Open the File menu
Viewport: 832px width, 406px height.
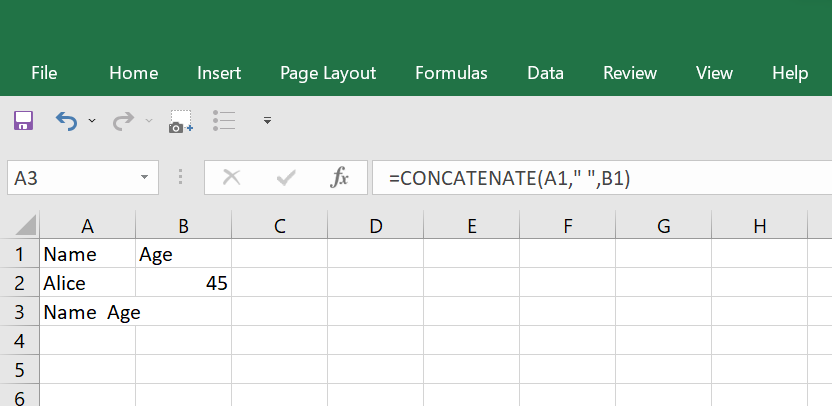(44, 73)
